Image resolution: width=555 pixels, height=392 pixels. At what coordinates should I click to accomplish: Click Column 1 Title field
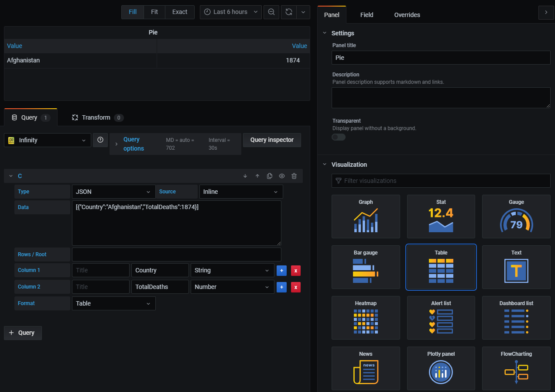(101, 270)
